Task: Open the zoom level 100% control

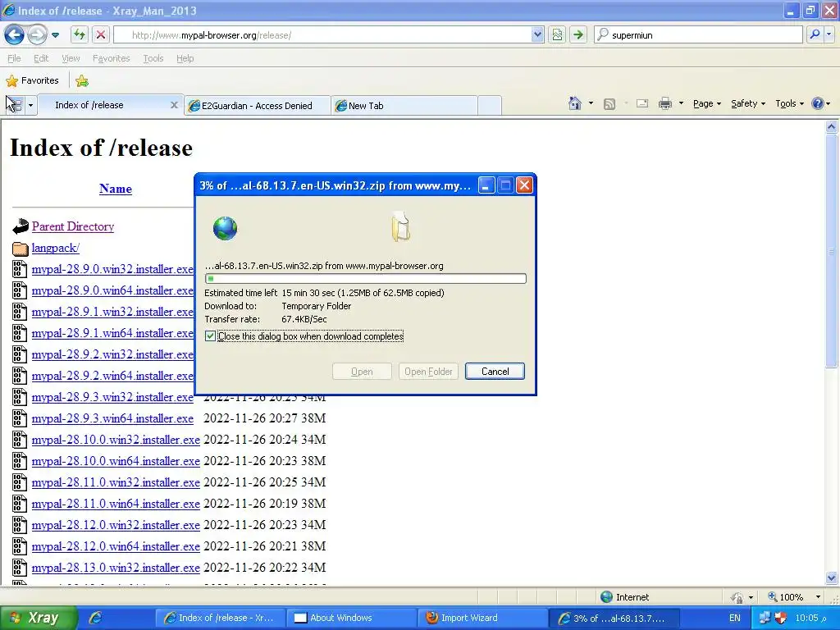Action: click(x=795, y=597)
